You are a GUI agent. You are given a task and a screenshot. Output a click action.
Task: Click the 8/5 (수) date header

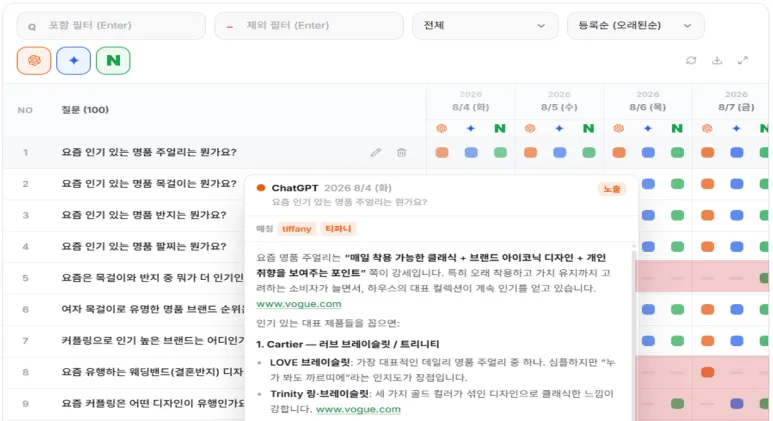point(559,107)
